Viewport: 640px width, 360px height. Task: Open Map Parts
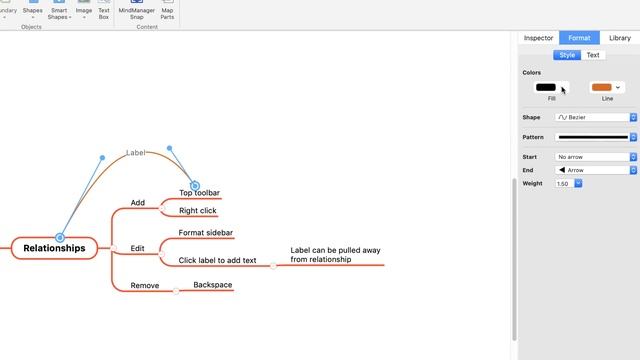[167, 10]
